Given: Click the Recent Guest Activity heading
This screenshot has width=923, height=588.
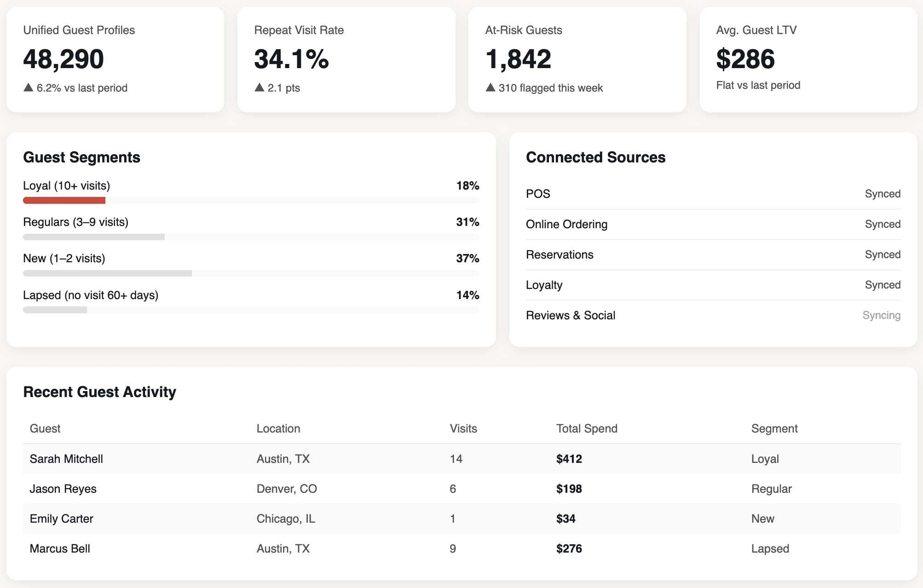Looking at the screenshot, I should click(x=100, y=392).
